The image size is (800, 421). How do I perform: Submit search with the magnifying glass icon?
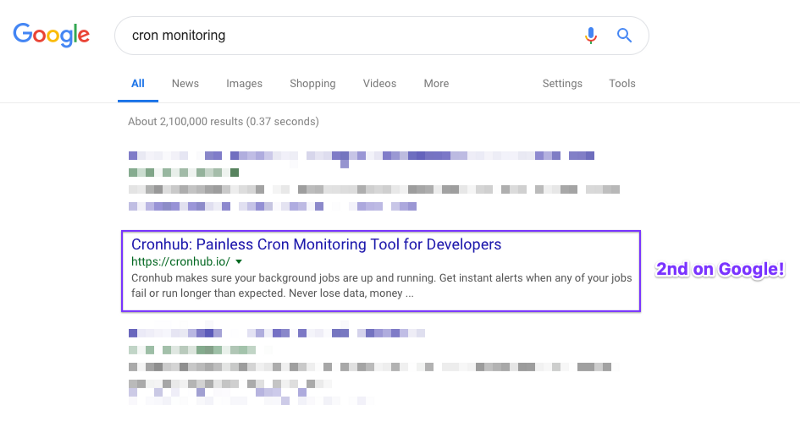pos(624,35)
